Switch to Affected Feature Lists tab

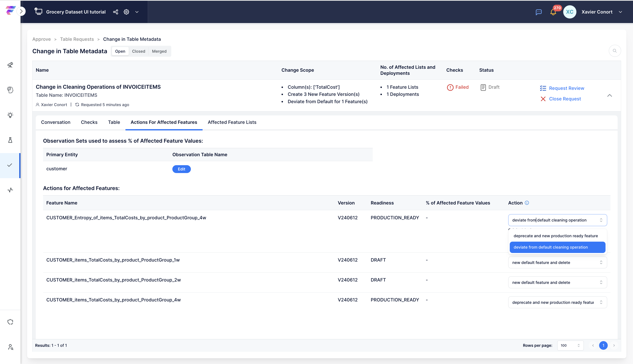[232, 122]
